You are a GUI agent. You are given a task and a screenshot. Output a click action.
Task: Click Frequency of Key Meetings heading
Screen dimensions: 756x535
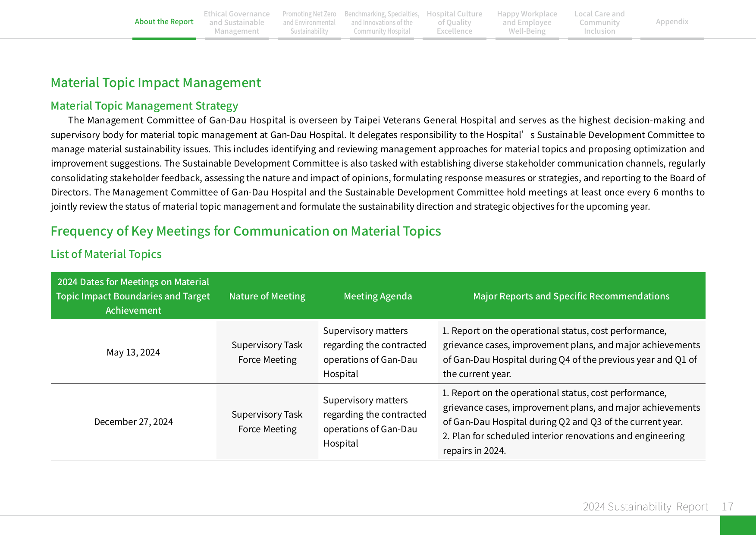pyautogui.click(x=246, y=231)
